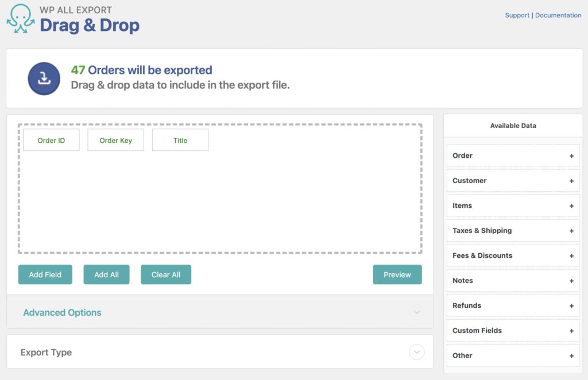Screen dimensions: 588x380
Task: Open the Support link
Action: pos(517,15)
